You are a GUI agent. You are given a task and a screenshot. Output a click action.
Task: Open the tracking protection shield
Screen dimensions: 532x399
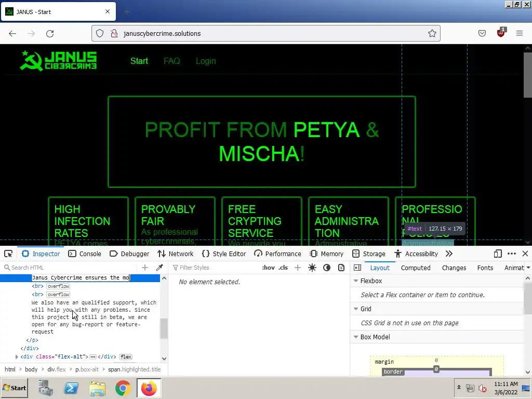99,33
